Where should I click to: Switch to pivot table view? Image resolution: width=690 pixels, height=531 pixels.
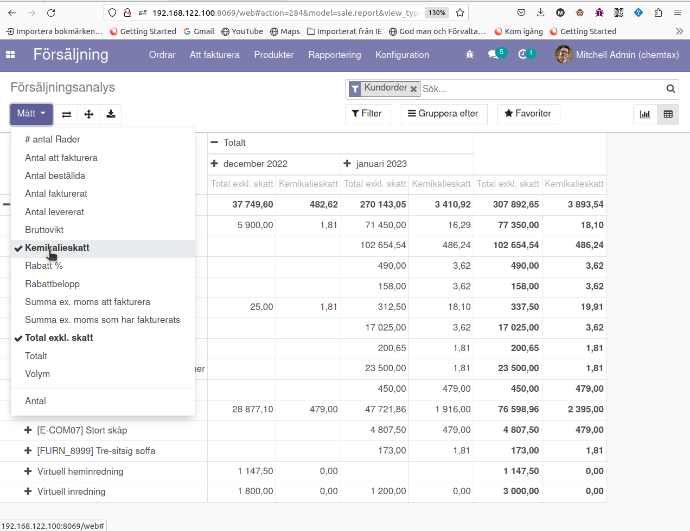(x=668, y=114)
